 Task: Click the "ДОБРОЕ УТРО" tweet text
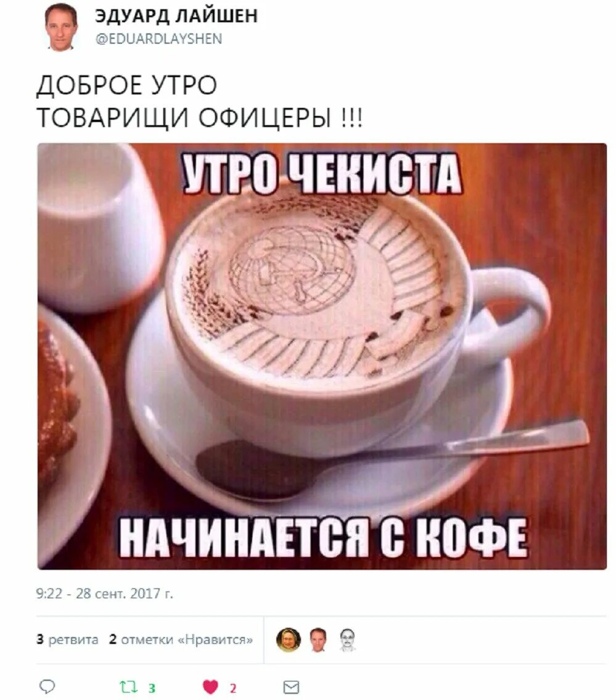(x=127, y=85)
